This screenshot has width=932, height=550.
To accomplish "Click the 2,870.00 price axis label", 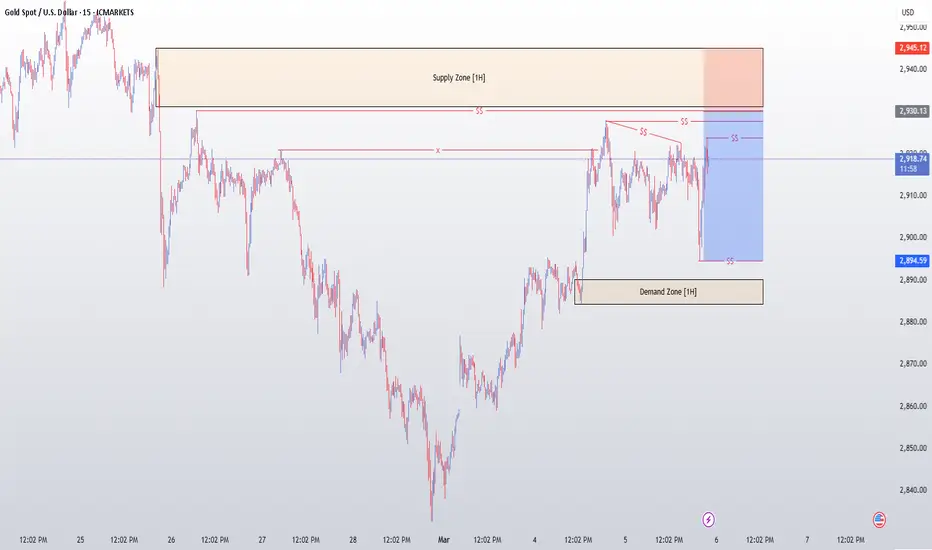I will 913,363.
